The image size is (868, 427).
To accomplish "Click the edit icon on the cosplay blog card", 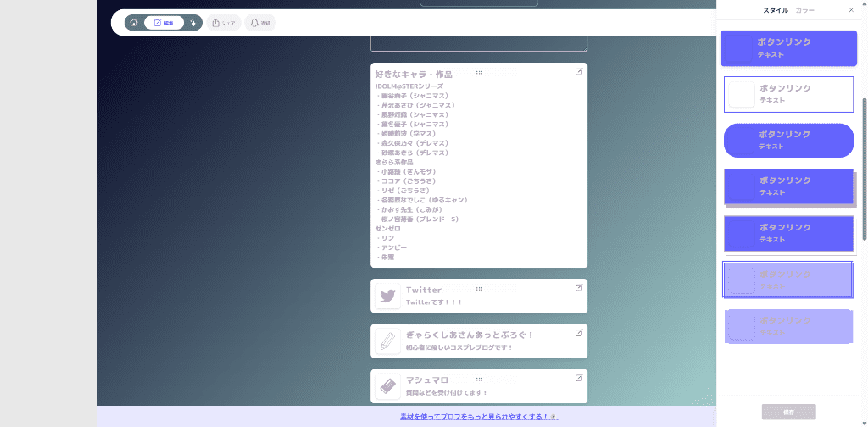I will pyautogui.click(x=579, y=332).
